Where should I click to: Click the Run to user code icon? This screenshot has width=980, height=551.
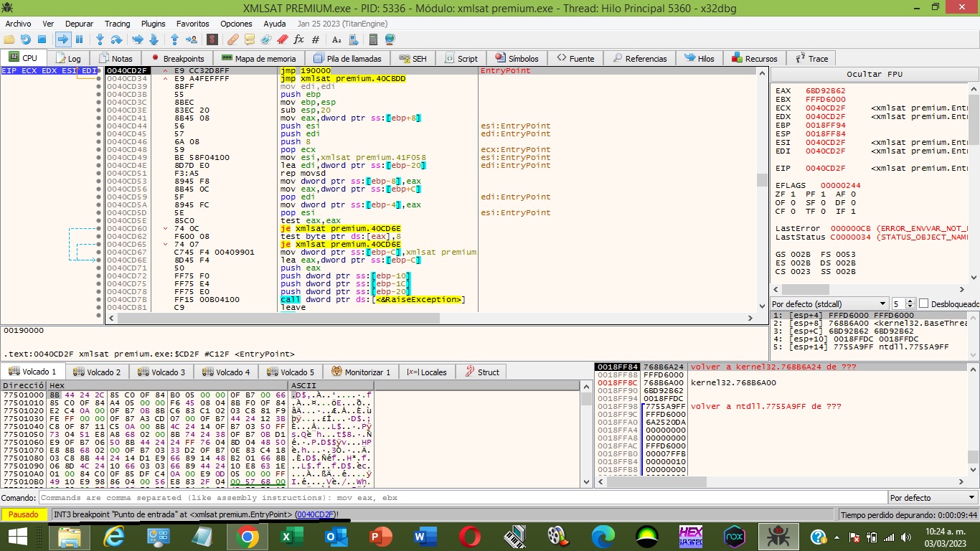click(191, 39)
